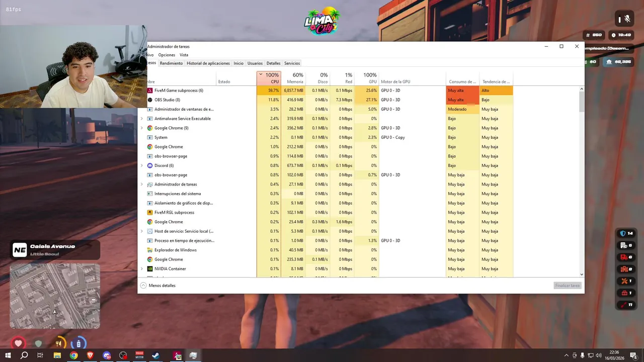Sort by the Memoria column header
This screenshot has height=362, width=644.
[x=293, y=78]
